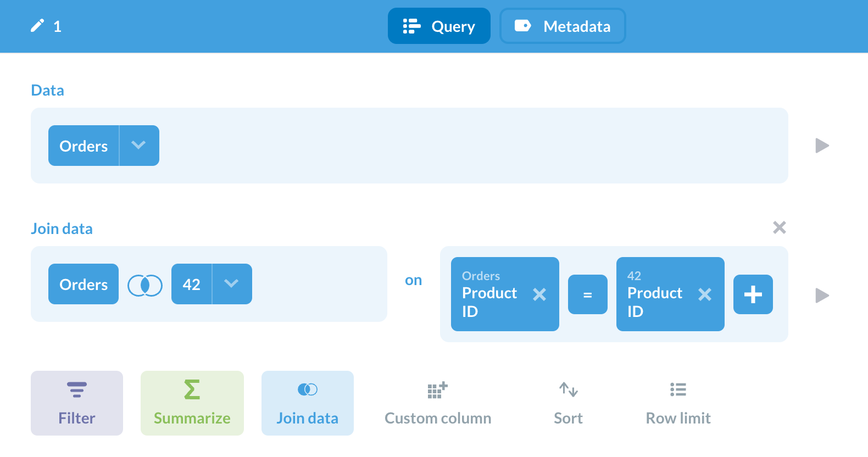Preview the Data step results
The image size is (868, 457).
coord(822,146)
